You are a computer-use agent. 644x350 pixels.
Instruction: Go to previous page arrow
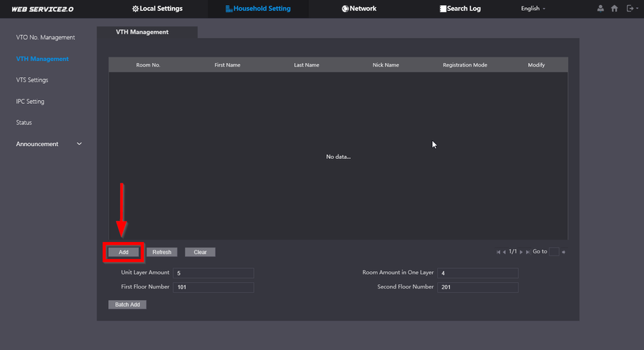pos(504,252)
